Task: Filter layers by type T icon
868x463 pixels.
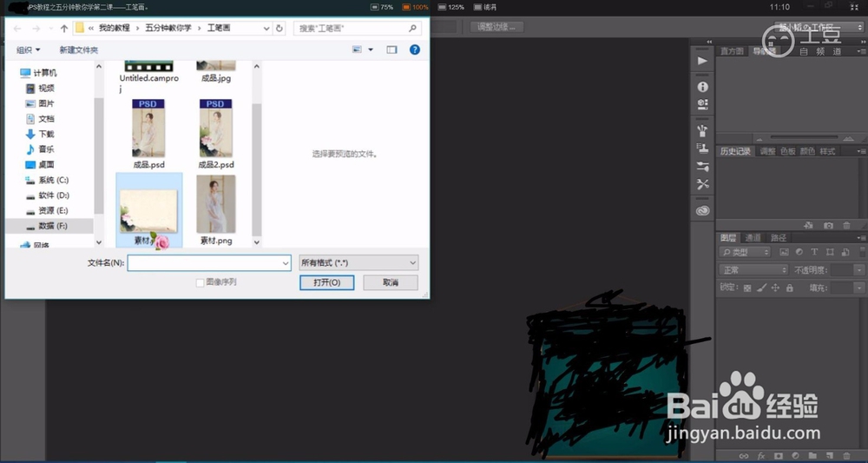Action: (x=814, y=252)
